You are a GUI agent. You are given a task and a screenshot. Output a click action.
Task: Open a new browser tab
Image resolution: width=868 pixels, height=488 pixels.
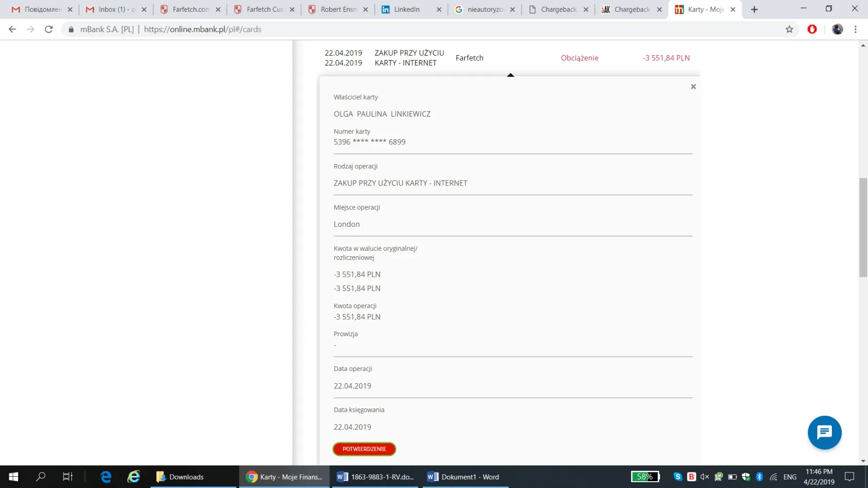[x=754, y=9]
